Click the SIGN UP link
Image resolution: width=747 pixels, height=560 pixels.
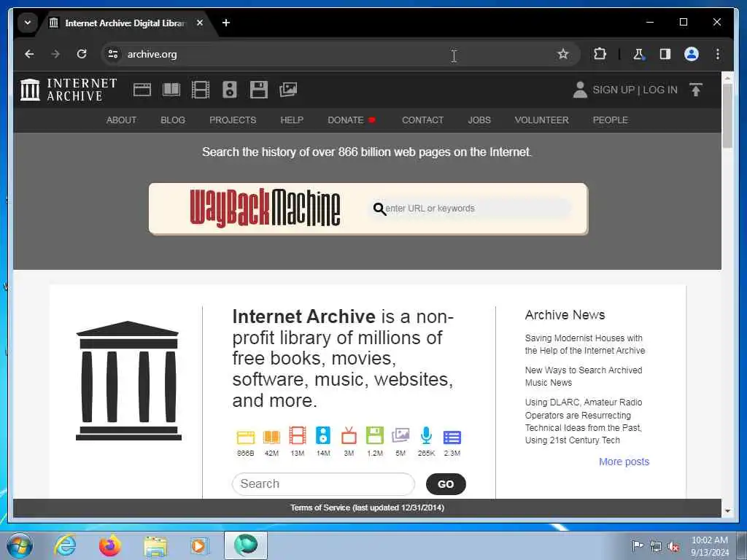coord(614,90)
